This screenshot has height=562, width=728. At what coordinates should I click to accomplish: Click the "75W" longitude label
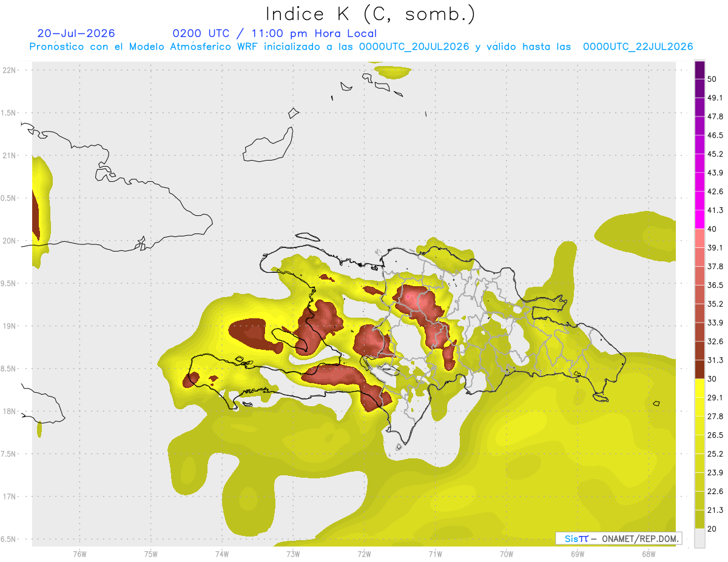point(150,554)
